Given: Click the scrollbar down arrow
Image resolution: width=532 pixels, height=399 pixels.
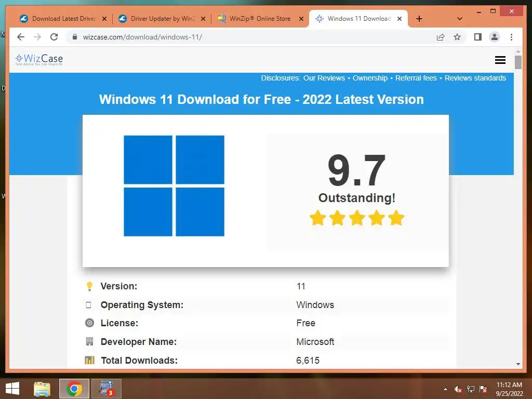Looking at the screenshot, I should (x=518, y=364).
